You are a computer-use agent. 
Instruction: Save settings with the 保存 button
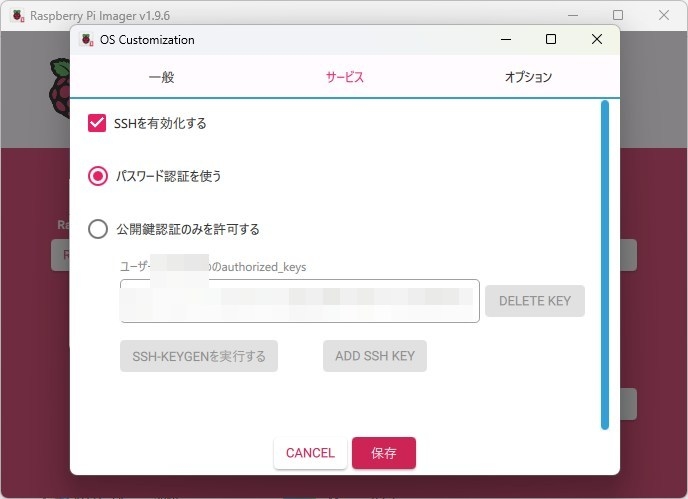pyautogui.click(x=384, y=453)
